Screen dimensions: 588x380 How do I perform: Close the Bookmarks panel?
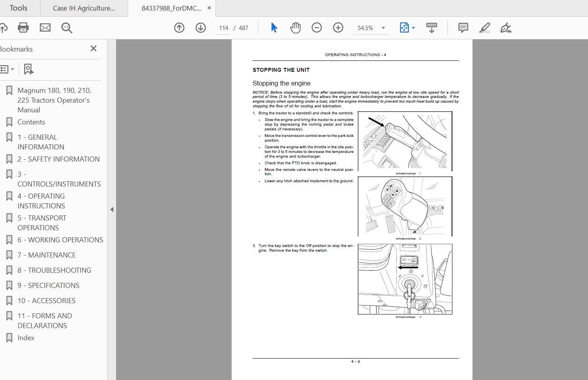pos(94,48)
